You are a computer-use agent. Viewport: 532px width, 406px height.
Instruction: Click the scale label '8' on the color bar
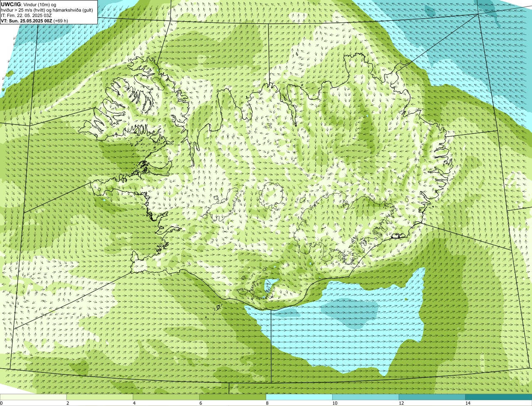pos(267,403)
